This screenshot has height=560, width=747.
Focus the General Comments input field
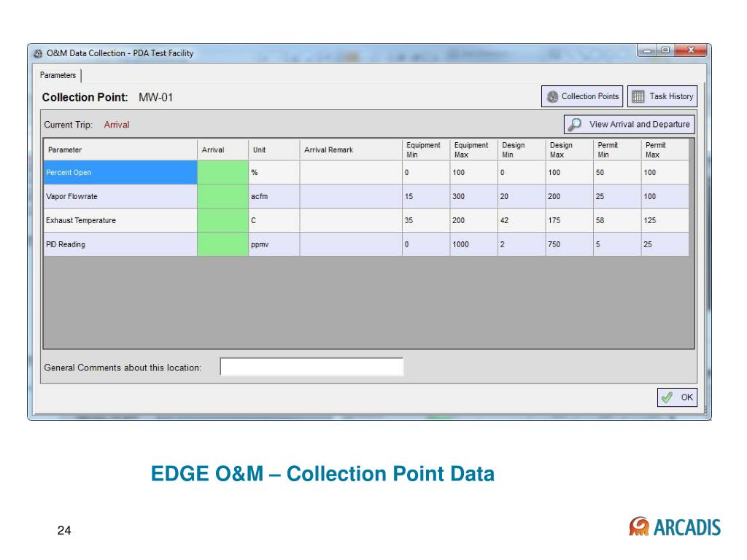[311, 367]
